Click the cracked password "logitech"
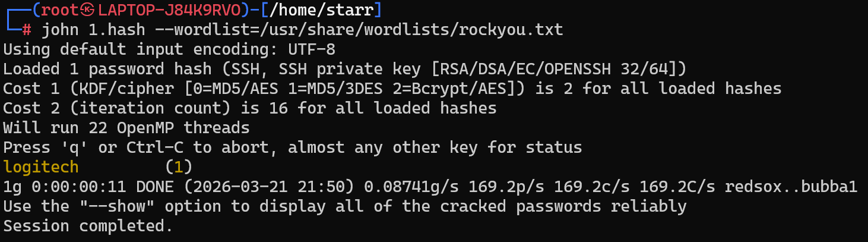The width and height of the screenshot is (868, 242). [41, 167]
